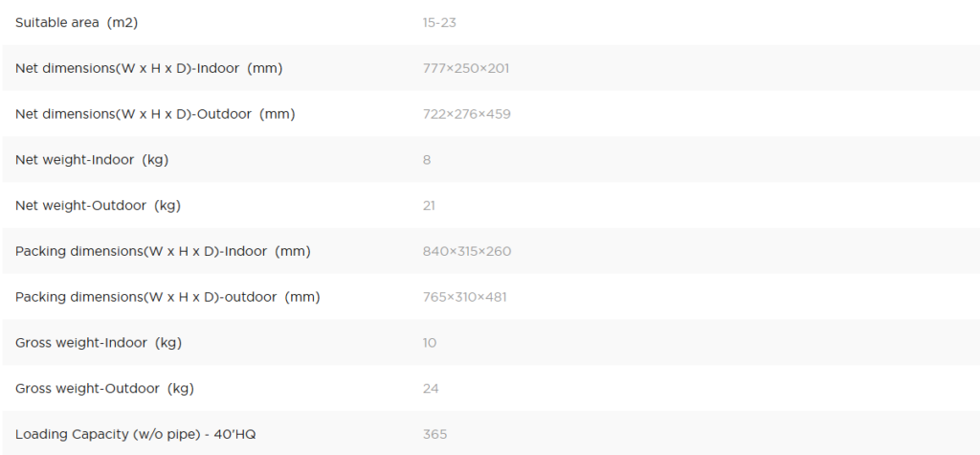Select the net weight outdoor value 21
980x455 pixels.
coord(429,205)
